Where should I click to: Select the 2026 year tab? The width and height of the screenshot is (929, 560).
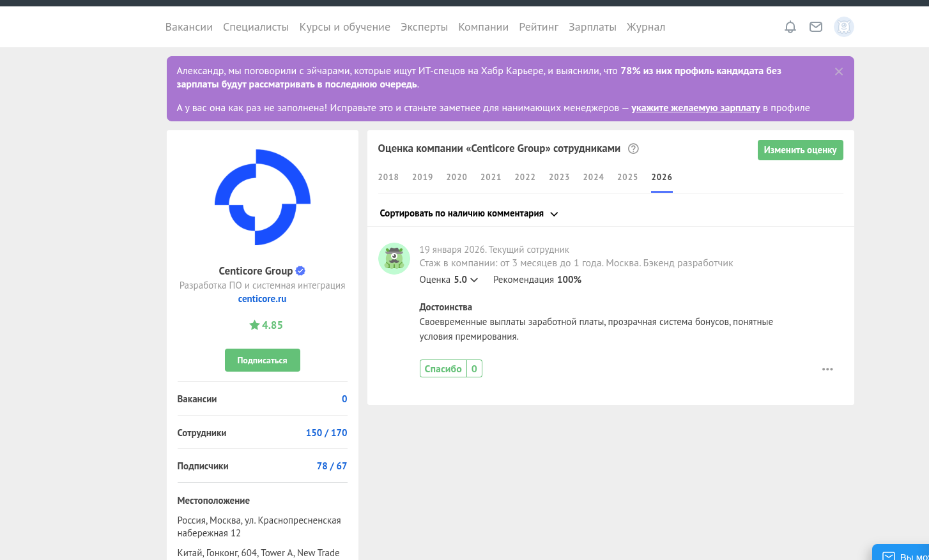[x=662, y=177]
